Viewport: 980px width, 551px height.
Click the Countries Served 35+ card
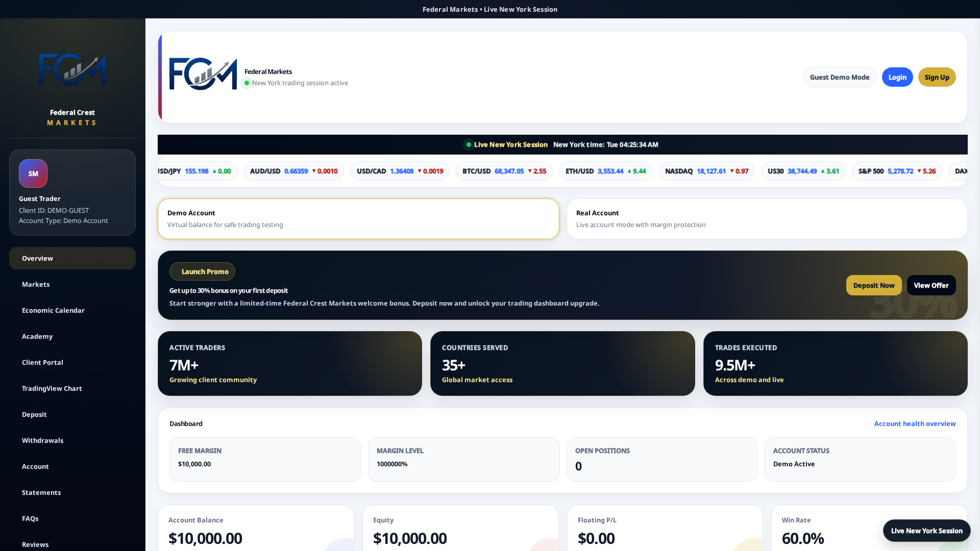point(562,363)
